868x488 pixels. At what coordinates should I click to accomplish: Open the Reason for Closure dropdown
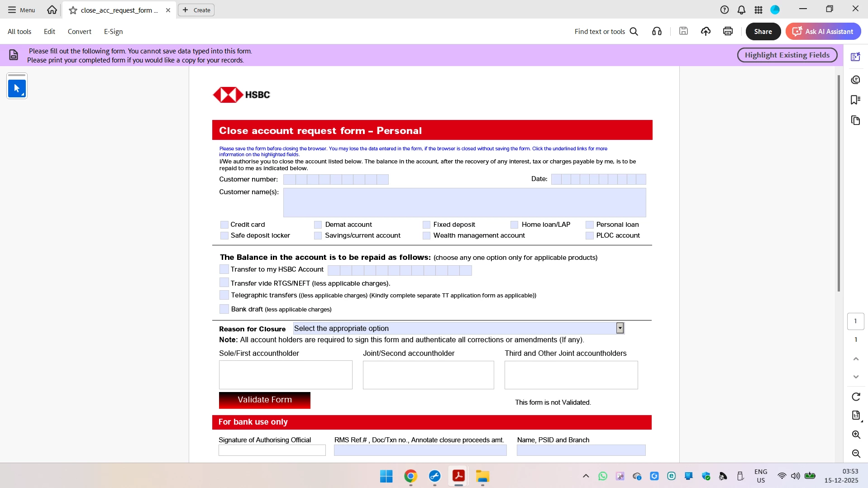point(458,328)
